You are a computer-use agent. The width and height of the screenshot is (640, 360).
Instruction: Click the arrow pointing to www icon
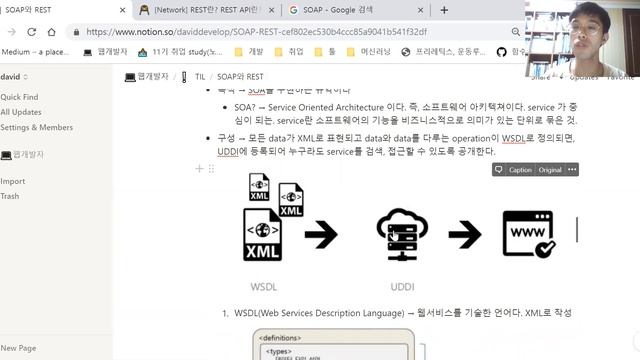(x=465, y=235)
